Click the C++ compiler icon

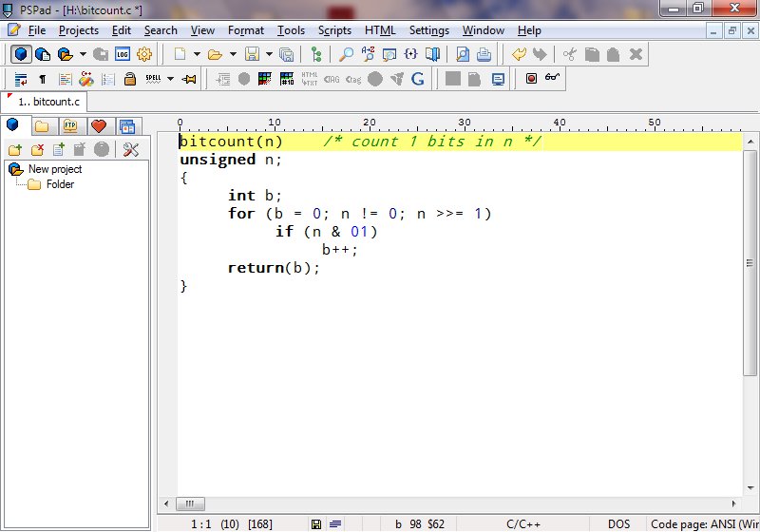pyautogui.click(x=86, y=79)
